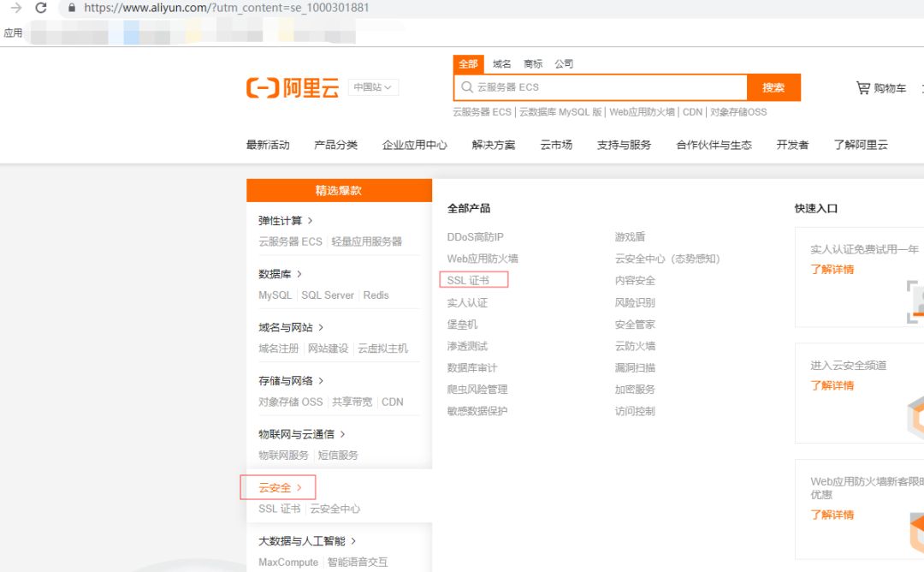Viewport: 924px width, 572px height.
Task: Open the 实人认证 product link
Action: (467, 302)
